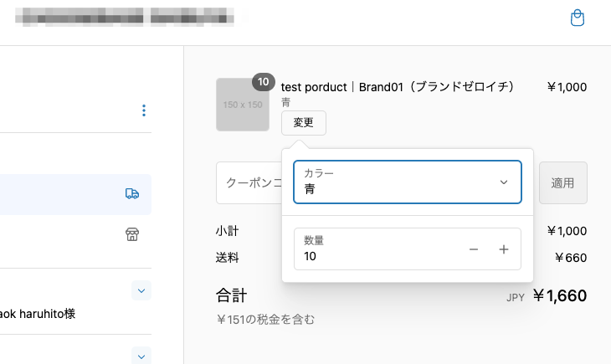Expand the bottom-most chevron section in sidebar
The image size is (611, 364).
(x=141, y=356)
